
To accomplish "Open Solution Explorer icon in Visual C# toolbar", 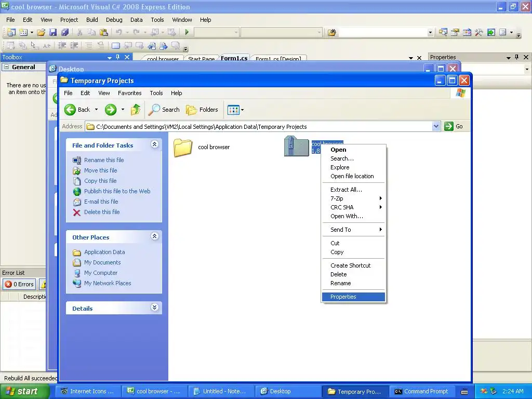I will tap(443, 32).
